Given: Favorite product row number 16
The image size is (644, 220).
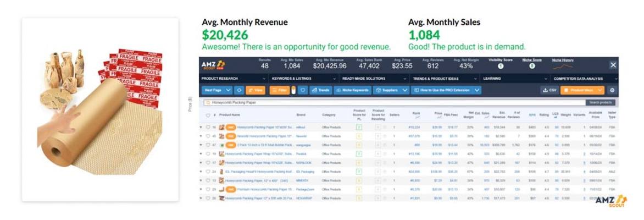Looking at the screenshot, I should 208,127.
